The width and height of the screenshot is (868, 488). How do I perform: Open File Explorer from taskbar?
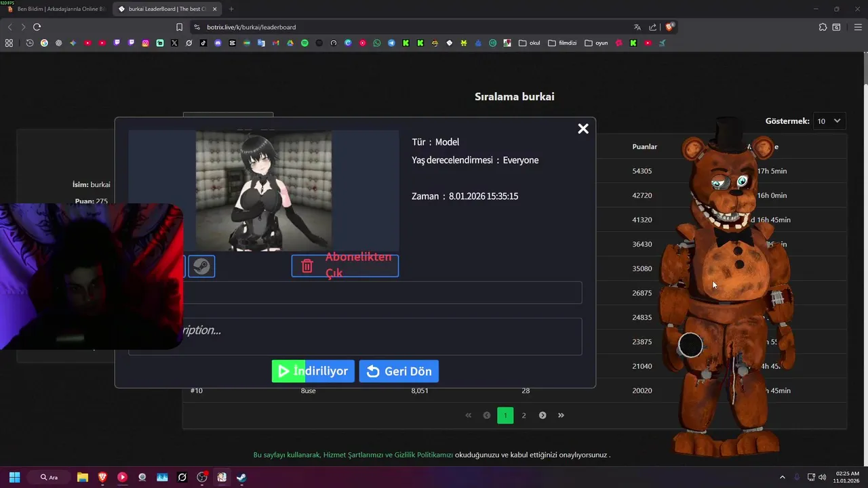click(82, 477)
